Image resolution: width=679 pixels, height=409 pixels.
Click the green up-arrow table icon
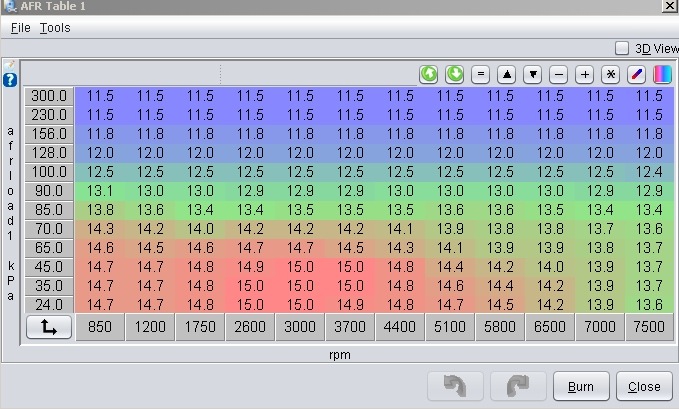pyautogui.click(x=428, y=74)
